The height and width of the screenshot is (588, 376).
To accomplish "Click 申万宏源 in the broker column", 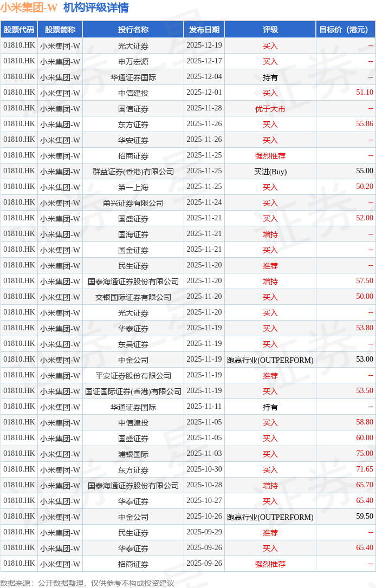I will pyautogui.click(x=133, y=62).
